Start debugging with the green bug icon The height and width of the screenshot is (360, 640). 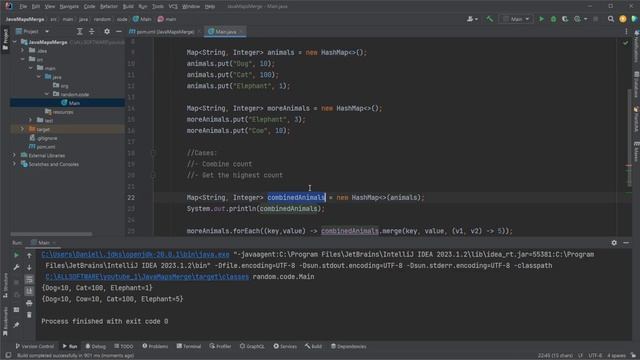(x=553, y=19)
